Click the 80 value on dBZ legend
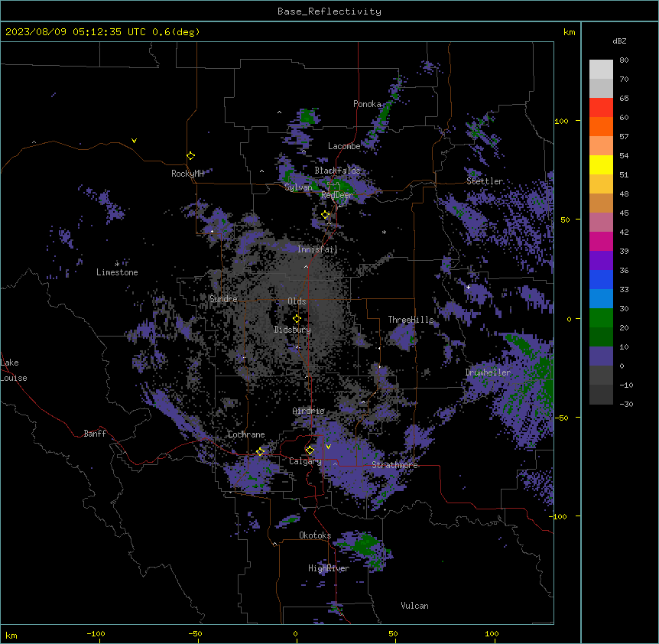This screenshot has height=644, width=659. [624, 60]
